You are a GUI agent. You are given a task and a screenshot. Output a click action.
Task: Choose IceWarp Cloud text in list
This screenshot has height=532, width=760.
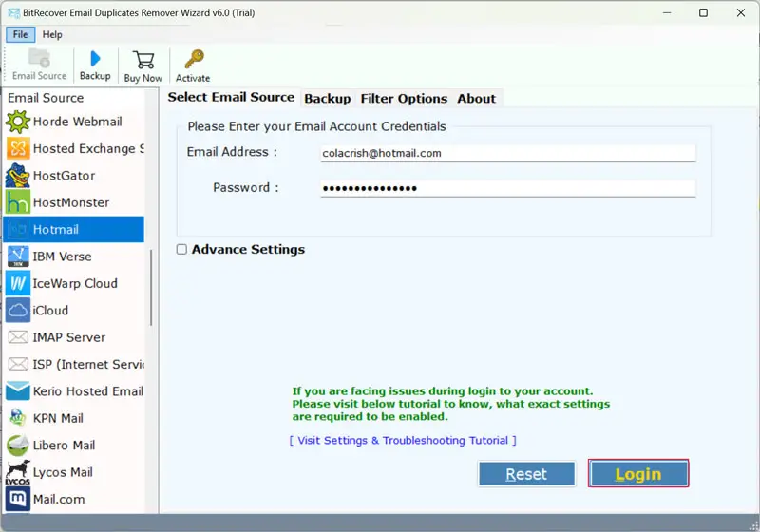(x=75, y=283)
